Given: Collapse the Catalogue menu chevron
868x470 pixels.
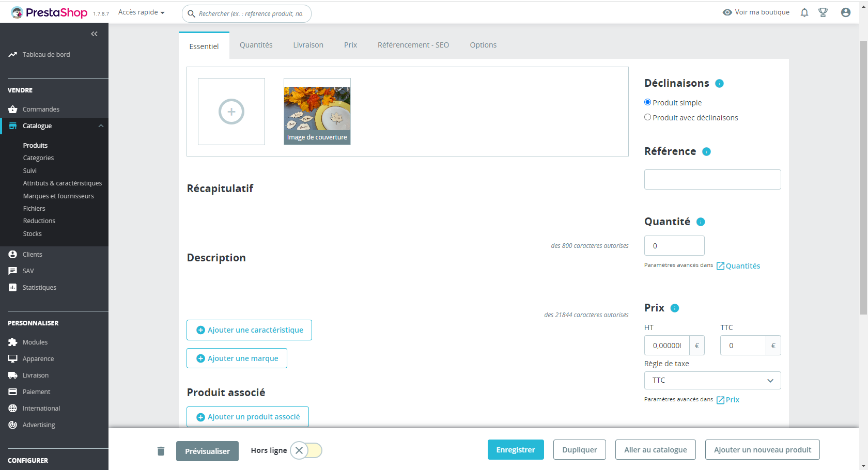Looking at the screenshot, I should tap(101, 126).
